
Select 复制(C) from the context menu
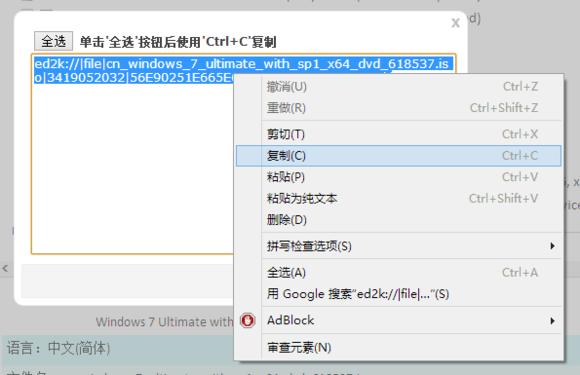(399, 156)
